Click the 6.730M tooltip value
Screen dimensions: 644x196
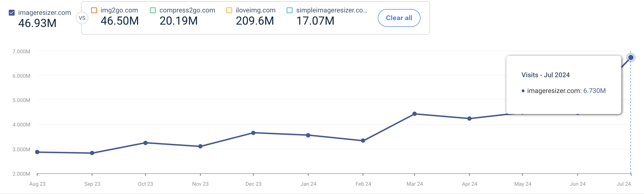[594, 91]
